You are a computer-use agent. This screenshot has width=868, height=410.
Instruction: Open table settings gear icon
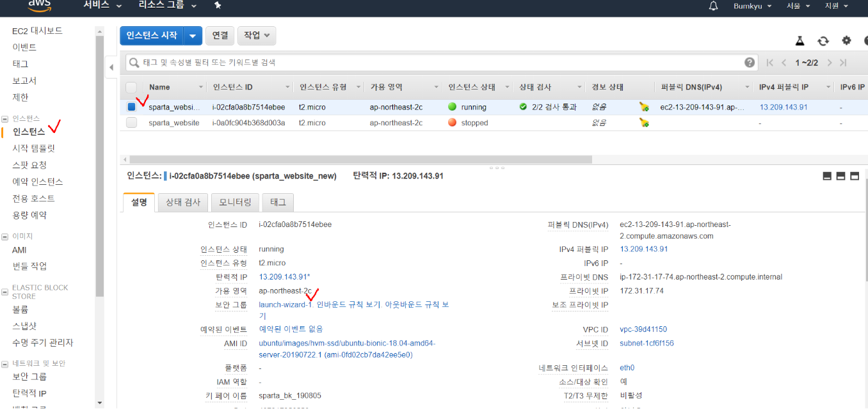(x=846, y=40)
